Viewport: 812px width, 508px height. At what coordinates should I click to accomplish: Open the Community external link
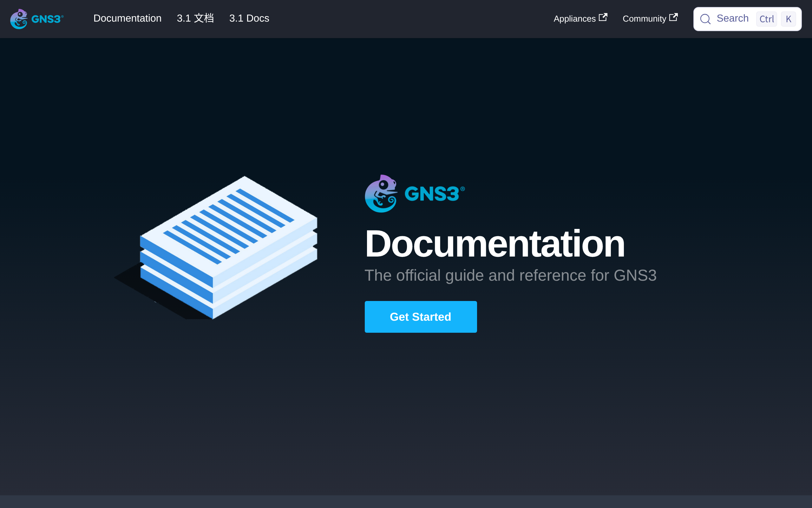pyautogui.click(x=650, y=18)
